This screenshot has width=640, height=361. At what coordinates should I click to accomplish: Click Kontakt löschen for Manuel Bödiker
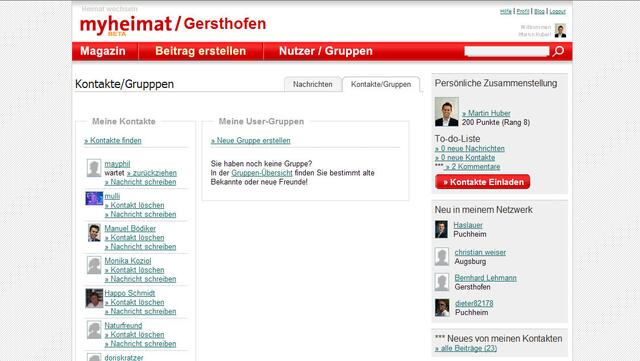click(134, 237)
